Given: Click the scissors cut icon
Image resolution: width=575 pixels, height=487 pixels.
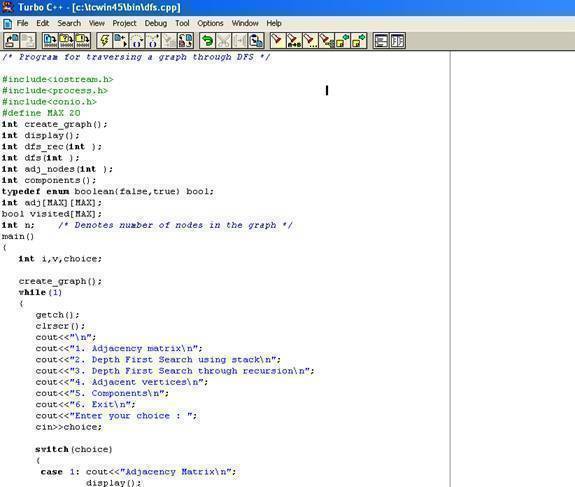Looking at the screenshot, I should (223, 40).
